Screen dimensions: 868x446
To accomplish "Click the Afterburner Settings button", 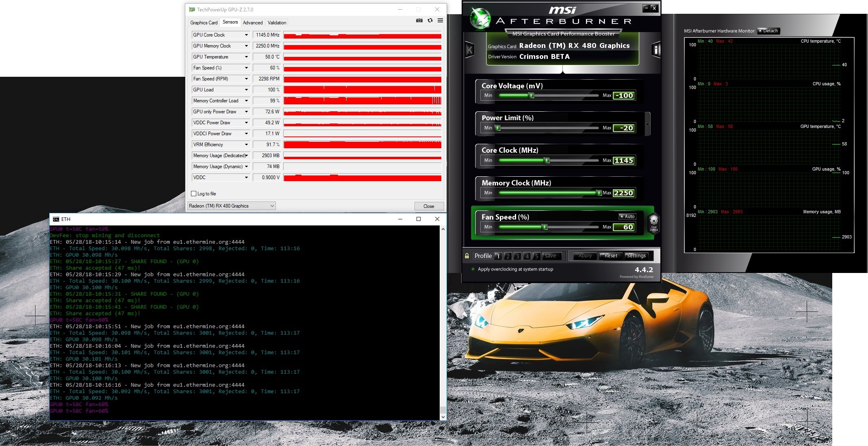I will pos(636,256).
